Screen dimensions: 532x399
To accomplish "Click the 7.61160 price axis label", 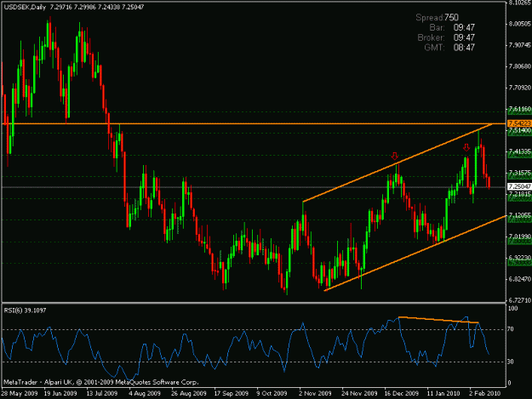I will 519,109.
